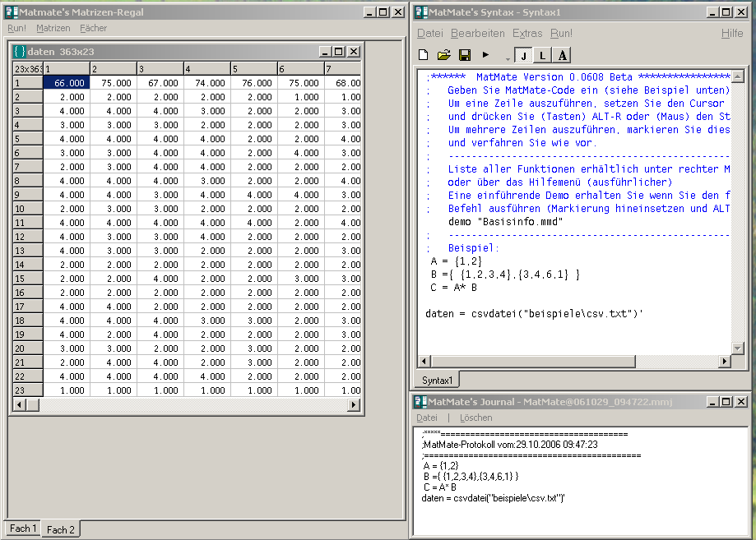The width and height of the screenshot is (756, 540).
Task: Click the MatMate icon in Syntax title bar
Action: pyautogui.click(x=420, y=12)
